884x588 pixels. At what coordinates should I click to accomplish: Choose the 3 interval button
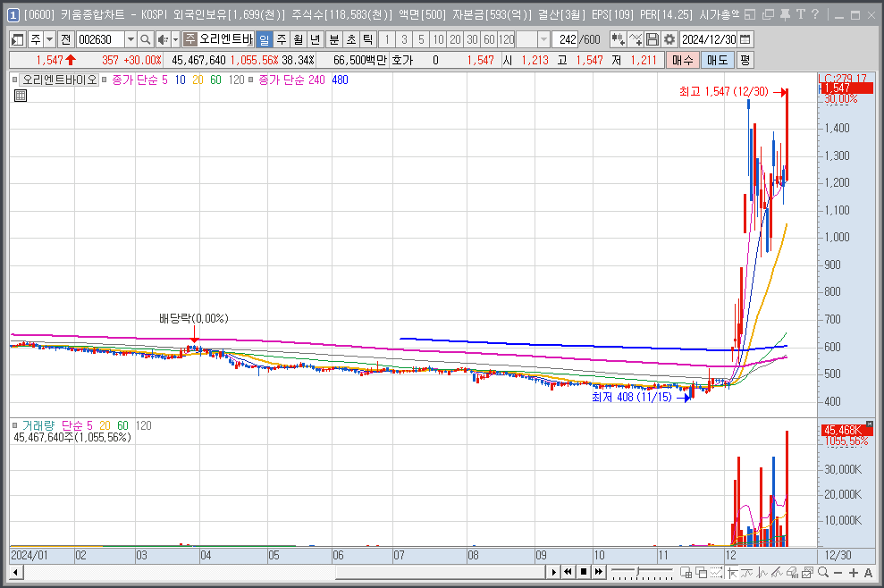[x=404, y=39]
